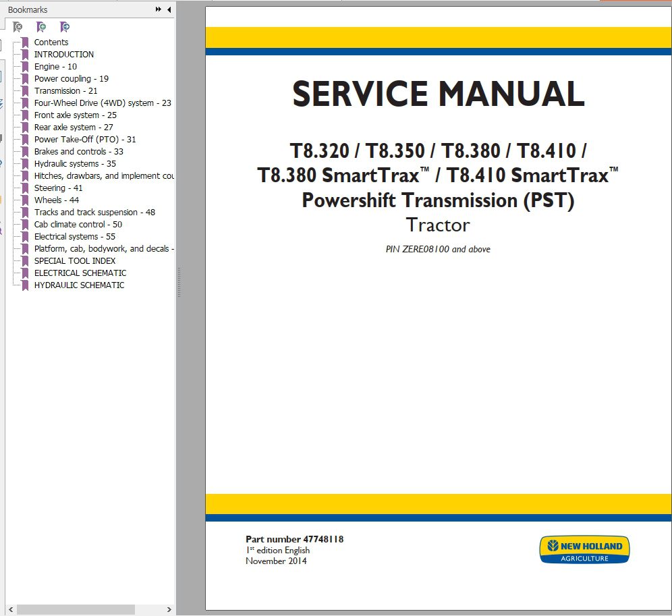Image resolution: width=672 pixels, height=616 pixels.
Task: Go to Rear axle system - 27
Action: pyautogui.click(x=74, y=128)
